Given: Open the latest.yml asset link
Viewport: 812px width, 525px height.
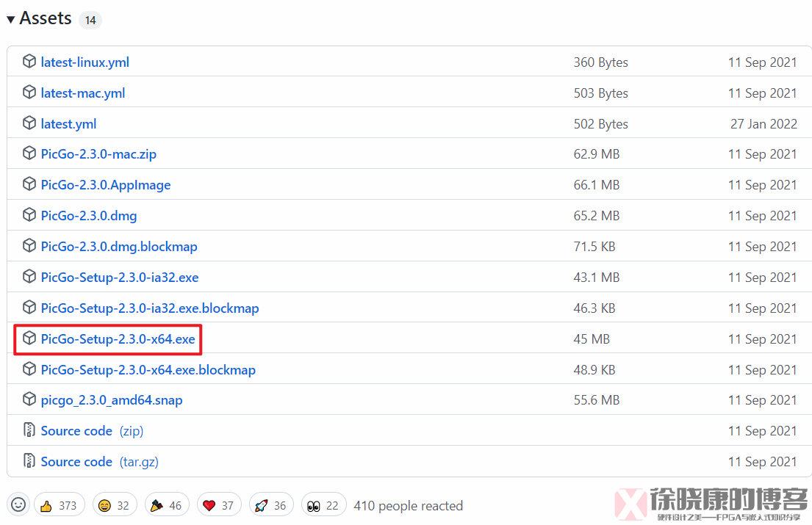Looking at the screenshot, I should (68, 124).
